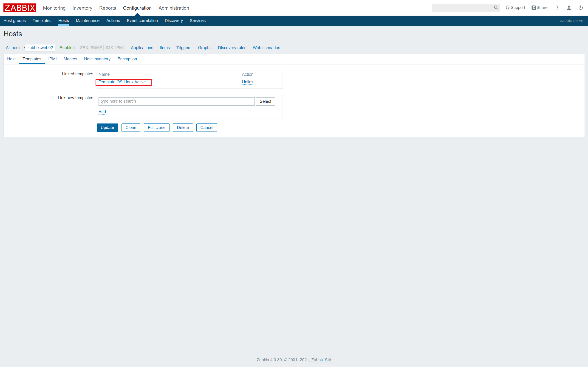Screen dimensions: 588x367
Task: Click the Zabbix logo
Action: 20,8
